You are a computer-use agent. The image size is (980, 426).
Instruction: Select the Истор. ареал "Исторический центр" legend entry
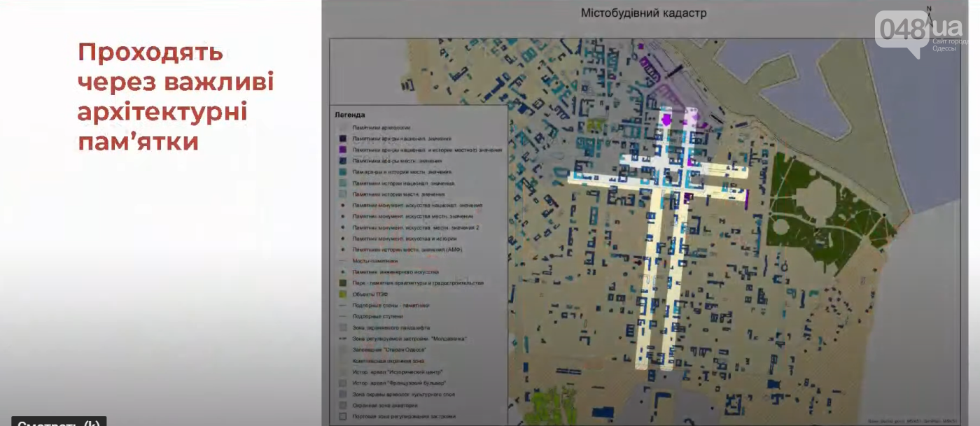coord(398,371)
